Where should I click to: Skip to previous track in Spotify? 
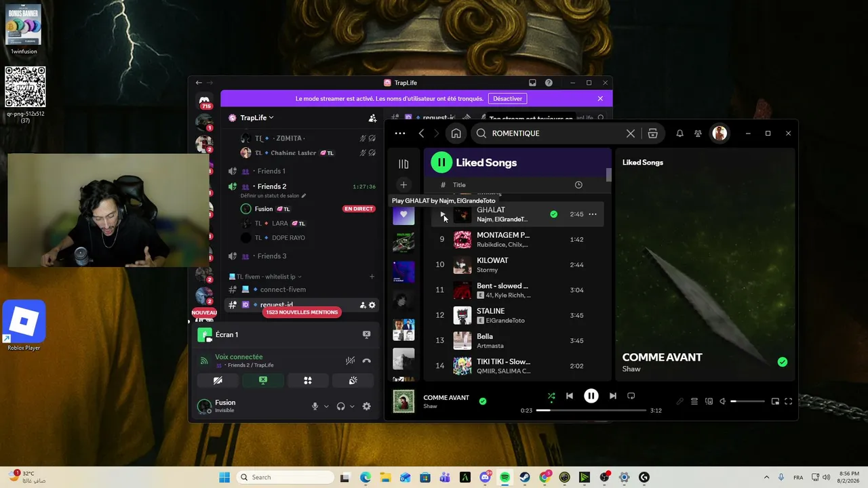click(570, 396)
